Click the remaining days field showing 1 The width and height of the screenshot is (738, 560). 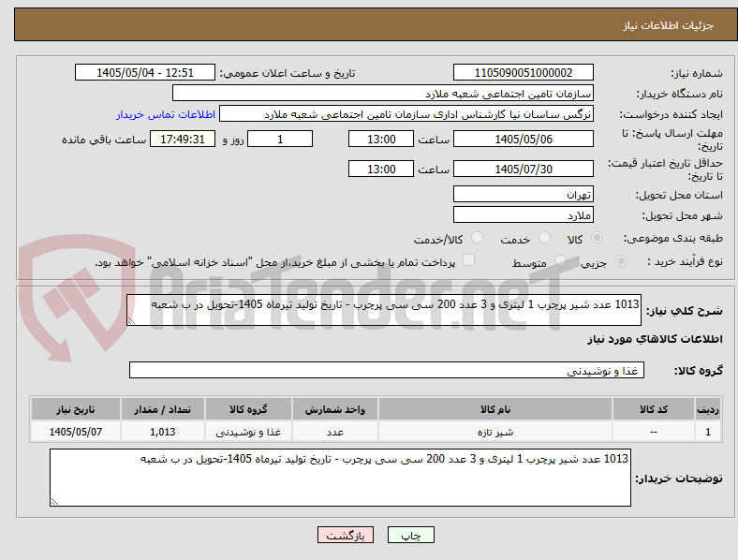[x=280, y=140]
